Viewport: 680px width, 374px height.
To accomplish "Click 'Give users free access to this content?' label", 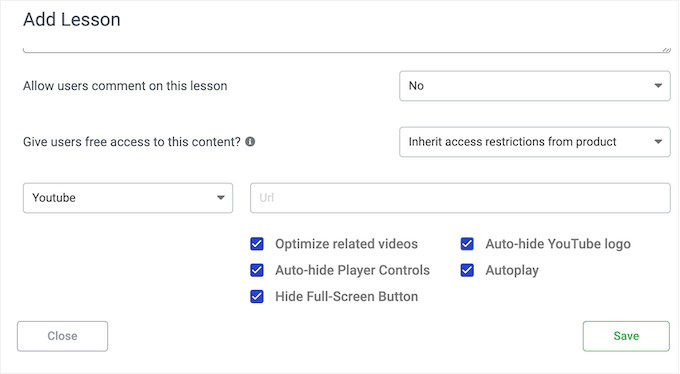I will (132, 142).
